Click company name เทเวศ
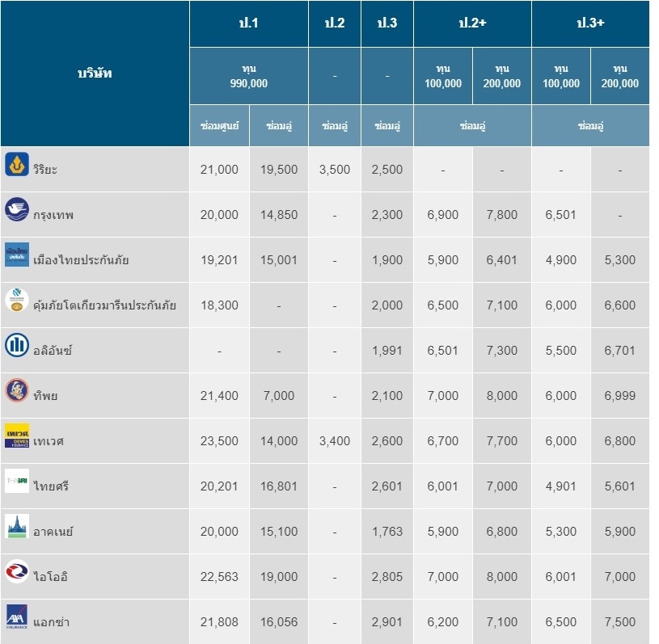This screenshot has height=644, width=659. (x=49, y=441)
